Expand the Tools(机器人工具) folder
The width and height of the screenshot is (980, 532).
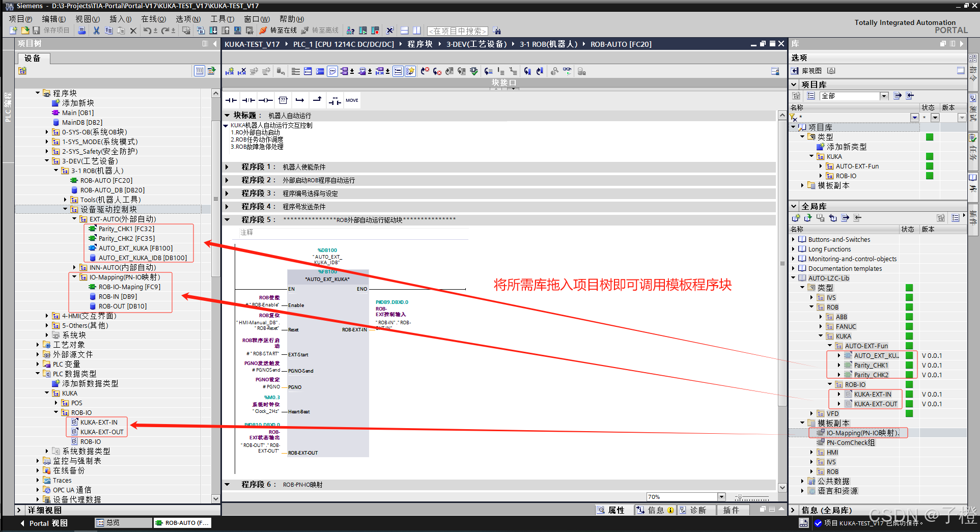point(65,200)
